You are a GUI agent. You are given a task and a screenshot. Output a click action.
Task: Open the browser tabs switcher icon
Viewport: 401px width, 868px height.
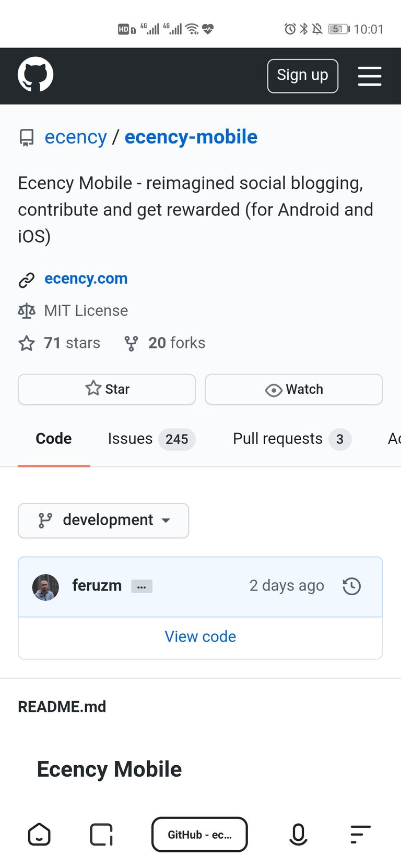point(101,834)
